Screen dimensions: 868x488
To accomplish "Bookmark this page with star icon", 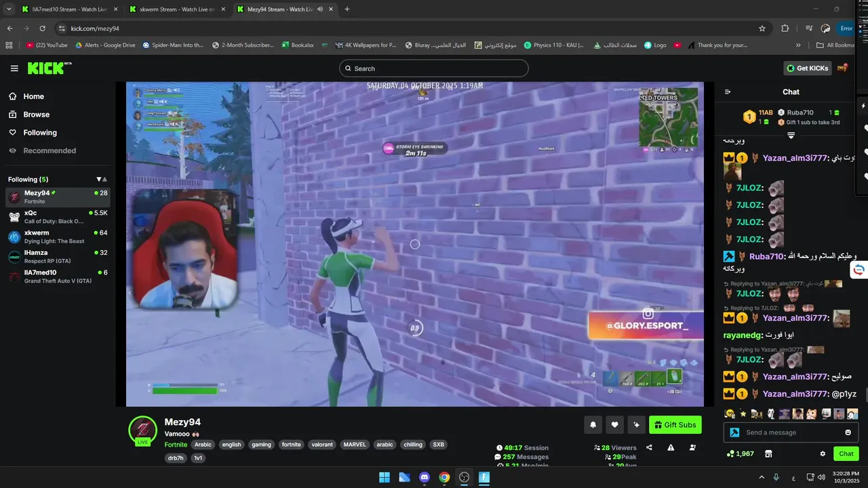I will 762,28.
